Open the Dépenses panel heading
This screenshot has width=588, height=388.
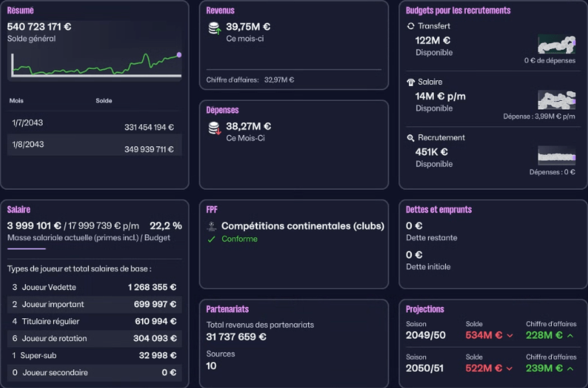tap(222, 110)
